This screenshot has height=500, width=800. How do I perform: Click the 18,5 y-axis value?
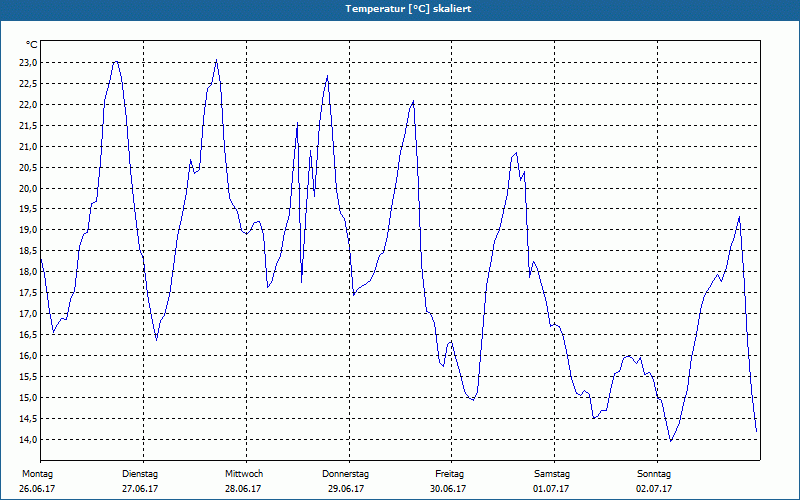coord(28,251)
